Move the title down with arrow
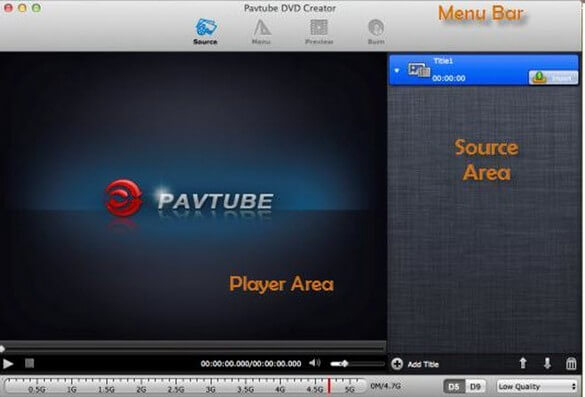Screen dimensions: 585x397 point(547,363)
